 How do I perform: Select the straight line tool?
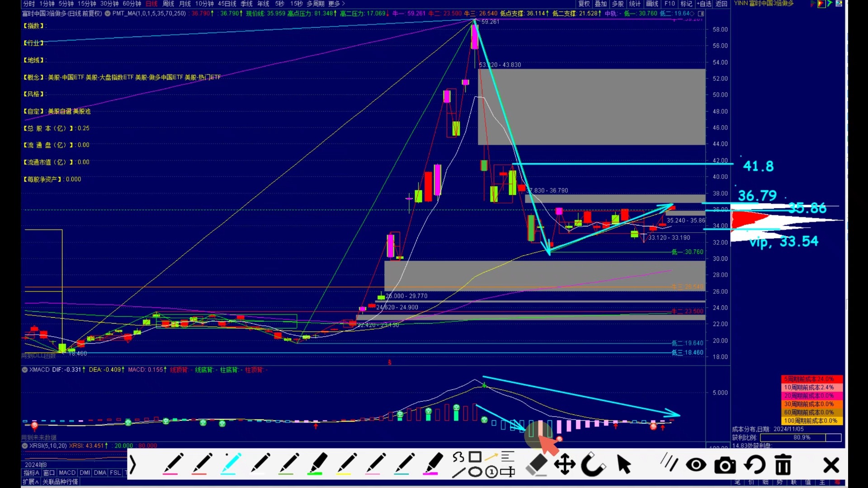tap(458, 473)
